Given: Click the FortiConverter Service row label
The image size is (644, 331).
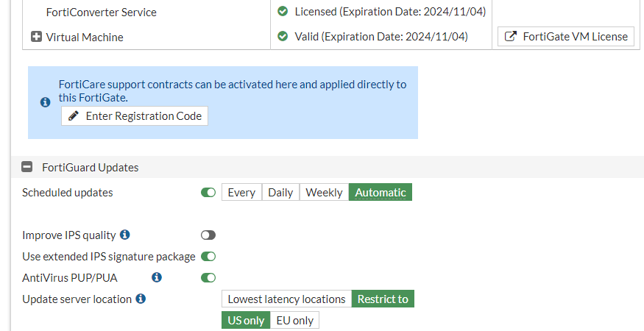Looking at the screenshot, I should (101, 13).
